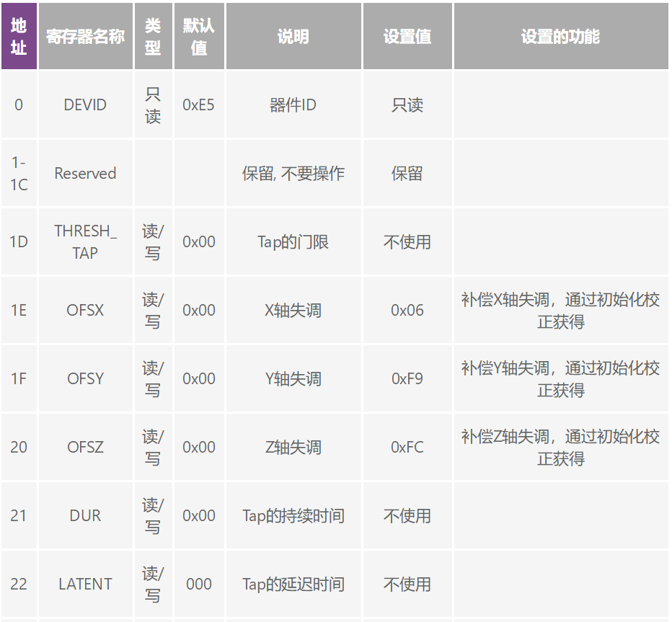This screenshot has width=672, height=622.
Task: Click the 0xF9 setting value cell
Action: [x=407, y=379]
